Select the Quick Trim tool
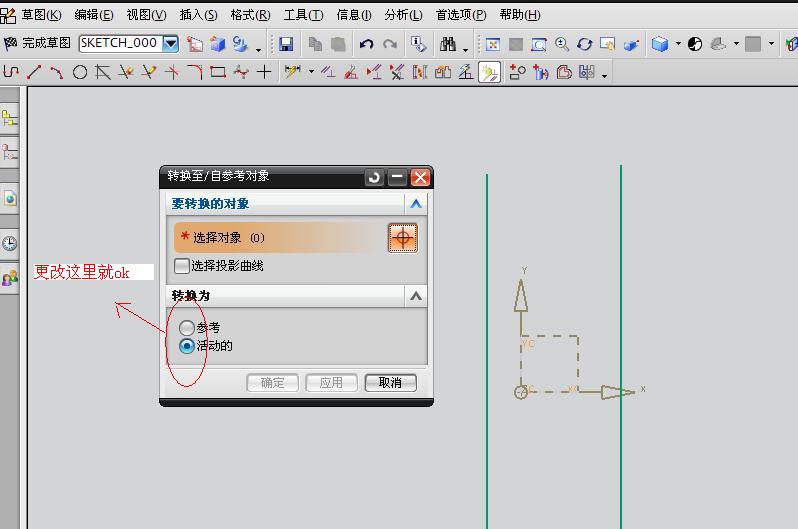Screen dimensions: 798x529 [126, 72]
